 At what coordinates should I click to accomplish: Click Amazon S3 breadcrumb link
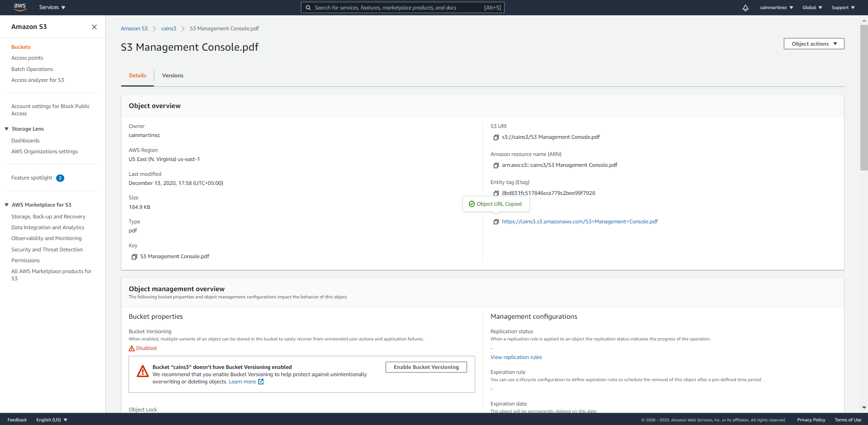coord(134,28)
